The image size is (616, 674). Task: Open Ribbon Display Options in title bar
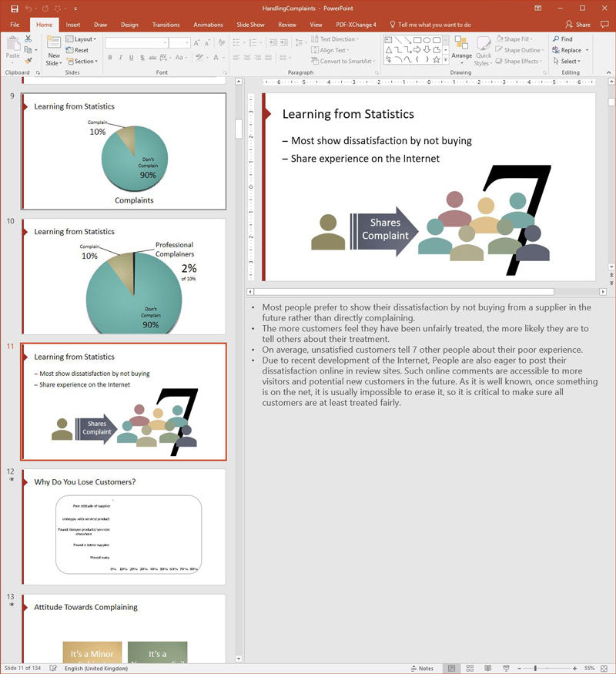click(x=537, y=8)
